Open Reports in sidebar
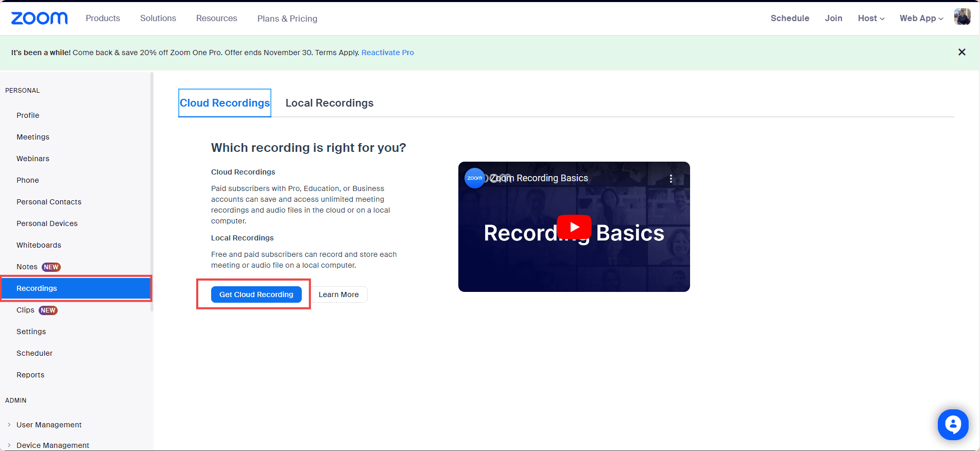This screenshot has width=980, height=451. point(30,375)
